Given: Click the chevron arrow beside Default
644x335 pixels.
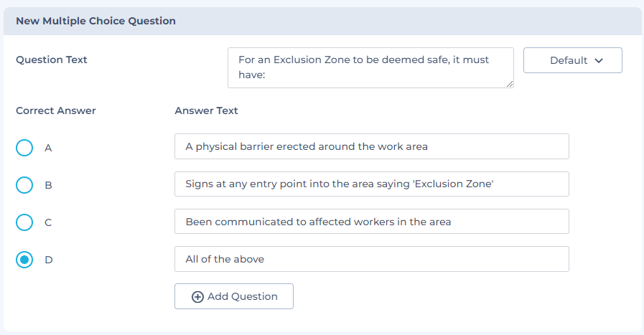Looking at the screenshot, I should tap(598, 61).
